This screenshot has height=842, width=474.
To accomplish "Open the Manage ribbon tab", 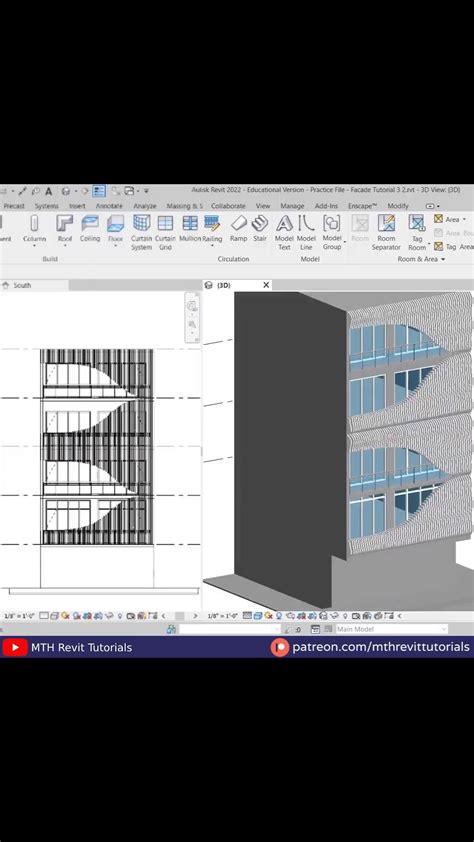I will pos(292,206).
